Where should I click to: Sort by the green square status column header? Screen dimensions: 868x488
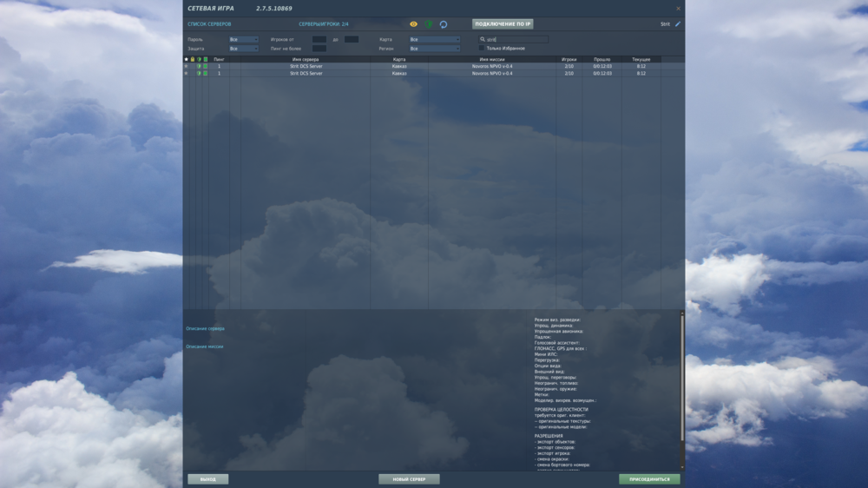(206, 59)
